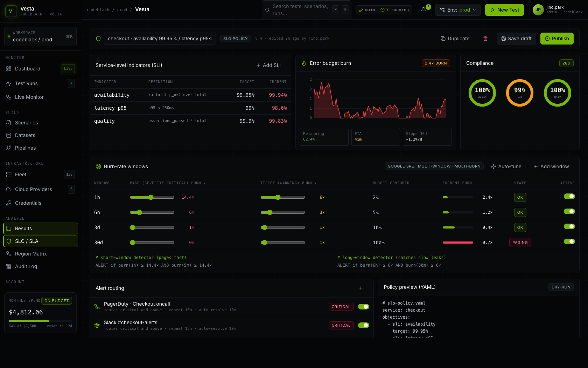Go to Test Runs page
588x368 pixels.
point(26,83)
